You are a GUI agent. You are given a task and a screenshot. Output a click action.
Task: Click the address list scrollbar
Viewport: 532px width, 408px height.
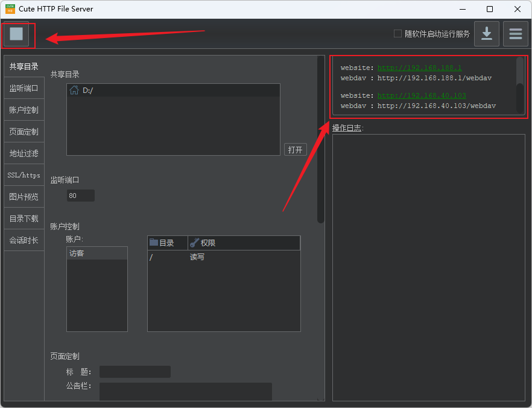(520, 85)
